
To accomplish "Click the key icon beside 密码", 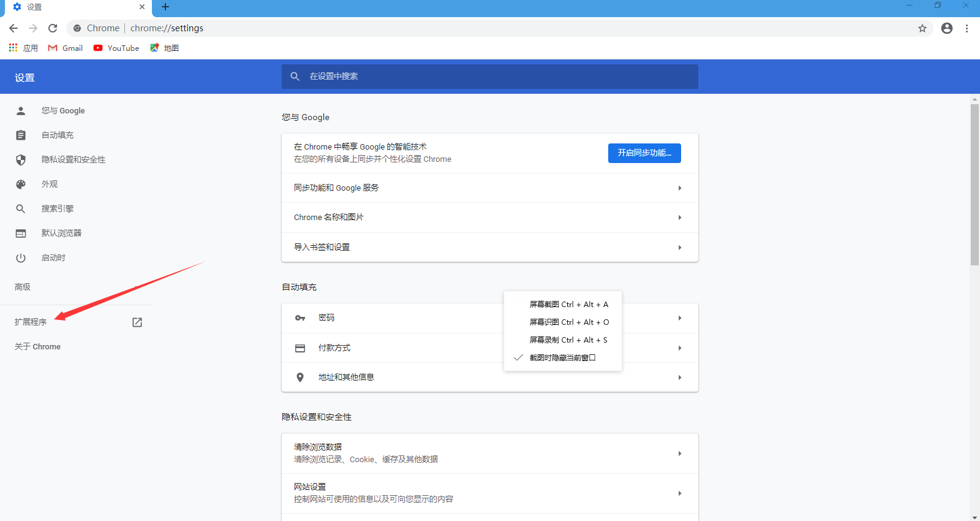I will click(x=300, y=318).
